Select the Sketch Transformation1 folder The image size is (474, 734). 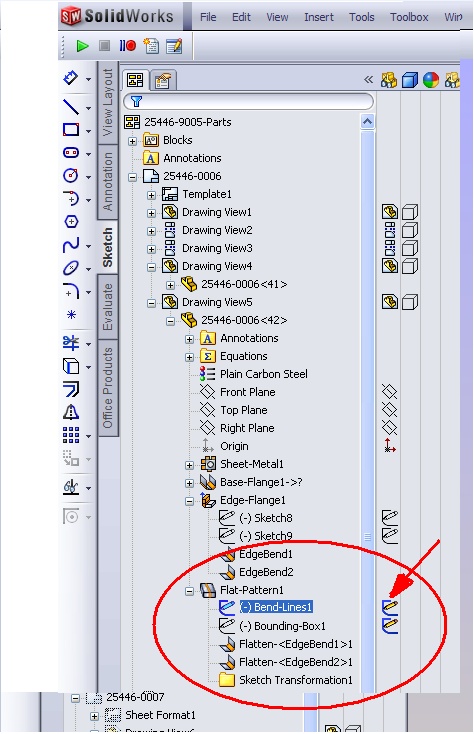(x=296, y=680)
